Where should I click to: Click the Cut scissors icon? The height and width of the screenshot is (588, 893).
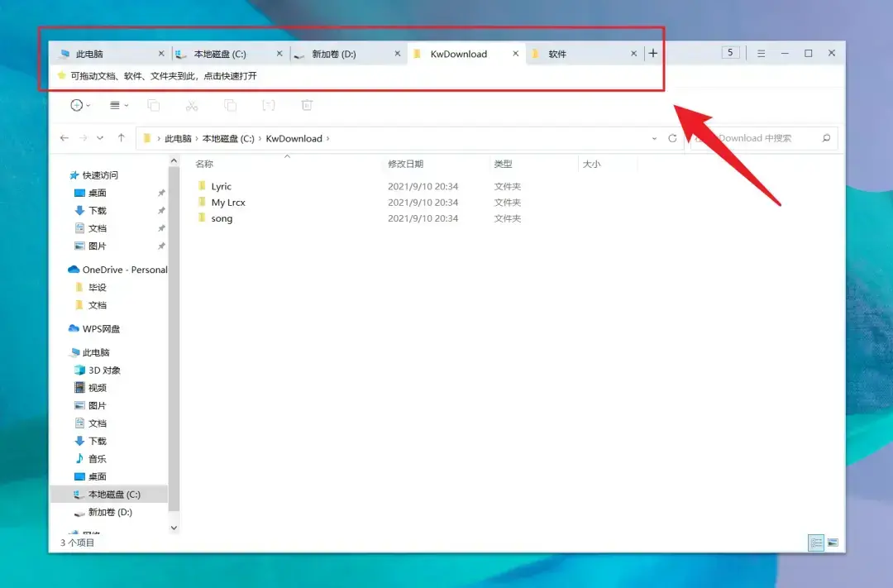click(192, 105)
